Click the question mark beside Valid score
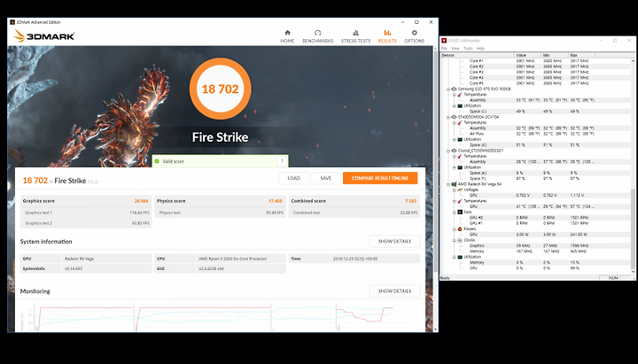This screenshot has height=364, width=638. (283, 161)
